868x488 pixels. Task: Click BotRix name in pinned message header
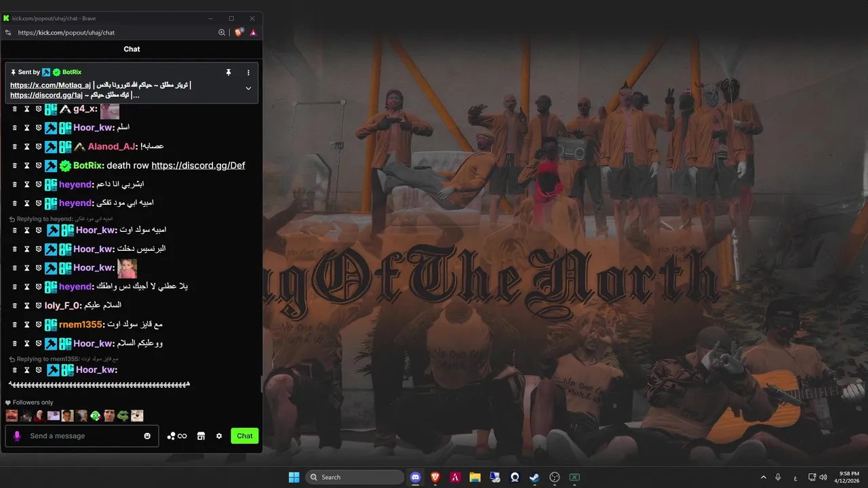pos(72,72)
